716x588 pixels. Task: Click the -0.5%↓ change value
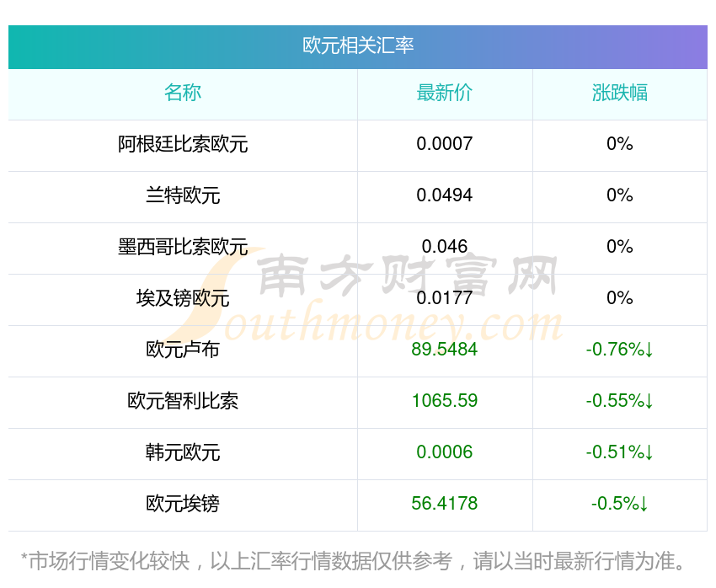pyautogui.click(x=620, y=504)
